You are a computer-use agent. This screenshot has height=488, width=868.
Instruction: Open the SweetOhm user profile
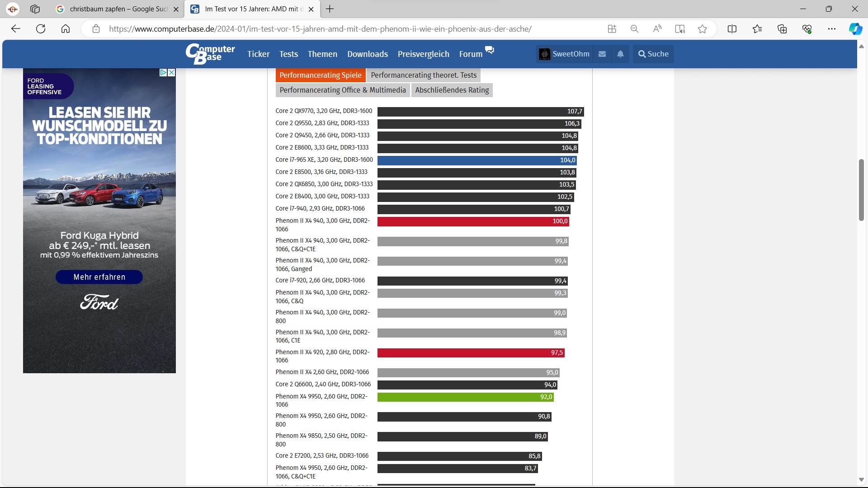coord(565,54)
